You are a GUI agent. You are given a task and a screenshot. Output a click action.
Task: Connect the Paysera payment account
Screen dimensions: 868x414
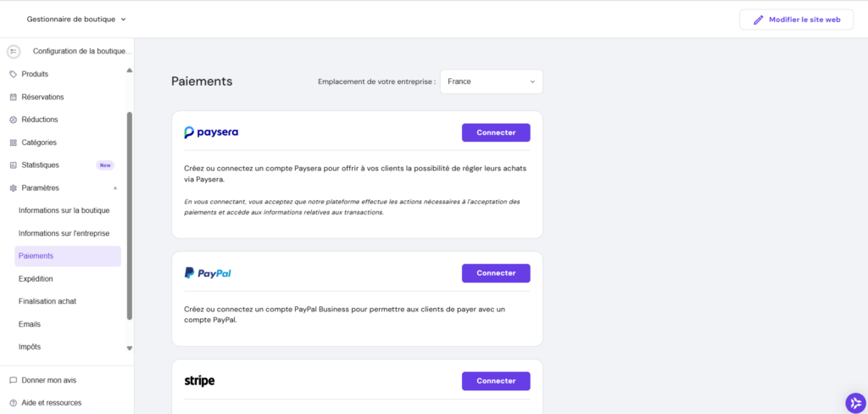pyautogui.click(x=495, y=132)
